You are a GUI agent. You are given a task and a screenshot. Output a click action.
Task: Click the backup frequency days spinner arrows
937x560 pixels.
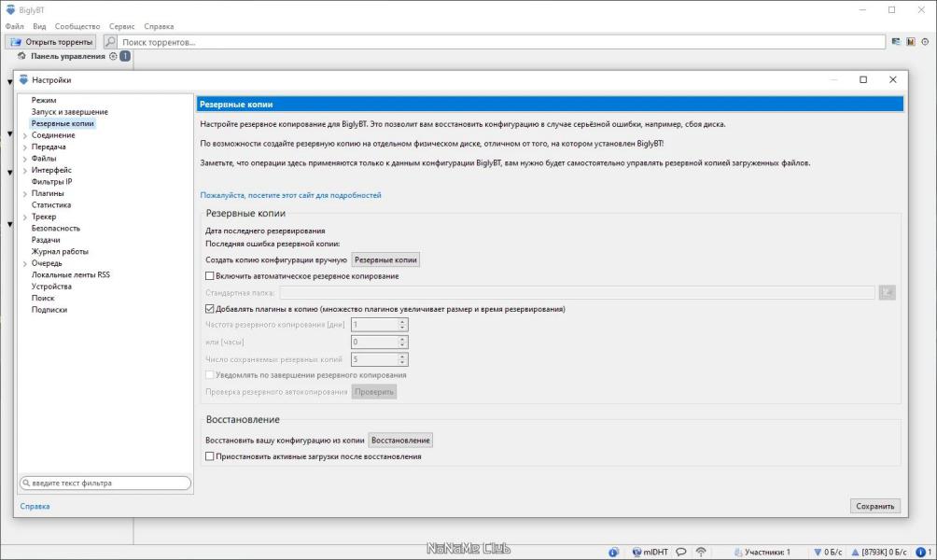point(403,325)
